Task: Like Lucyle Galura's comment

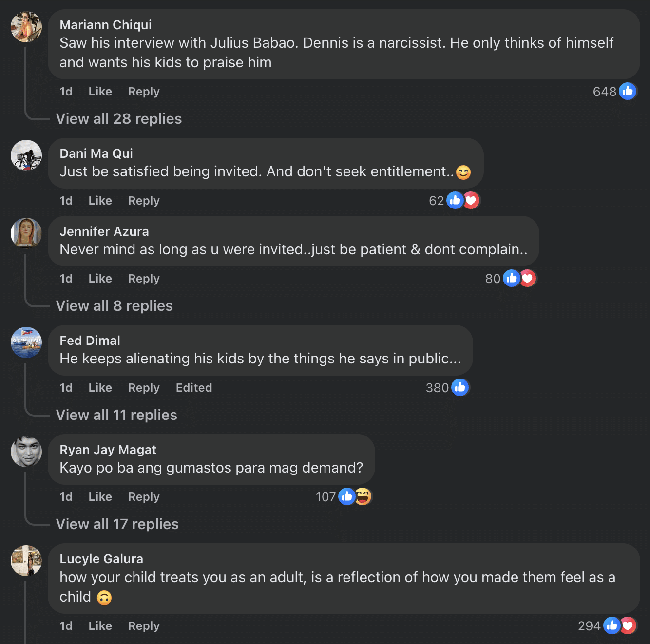Action: pos(100,626)
